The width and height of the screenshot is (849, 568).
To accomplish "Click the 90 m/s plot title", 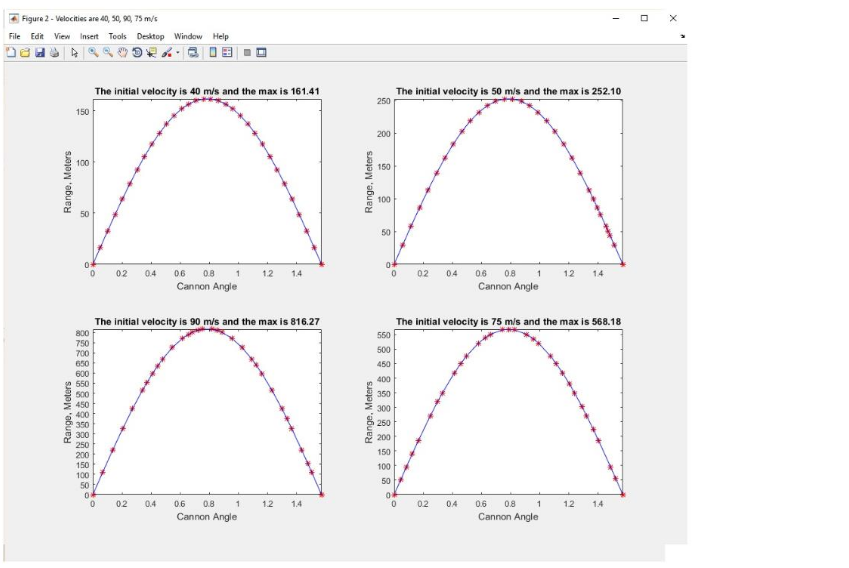I will 207,322.
